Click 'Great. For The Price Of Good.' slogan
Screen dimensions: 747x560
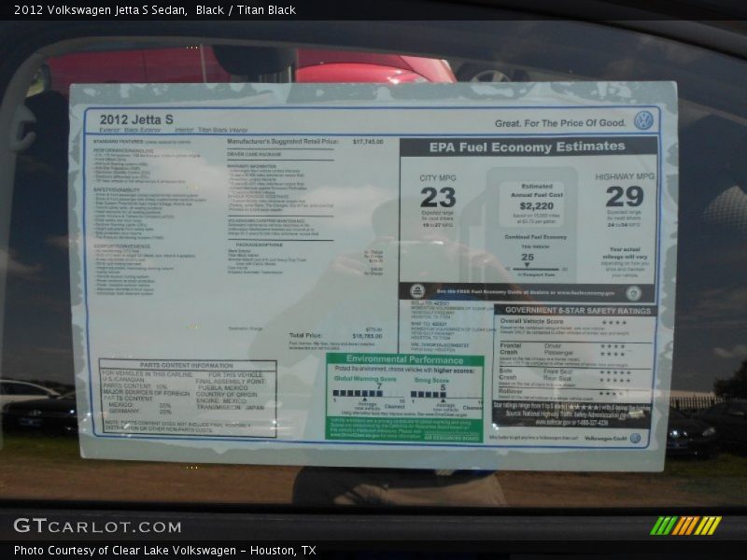pos(560,123)
